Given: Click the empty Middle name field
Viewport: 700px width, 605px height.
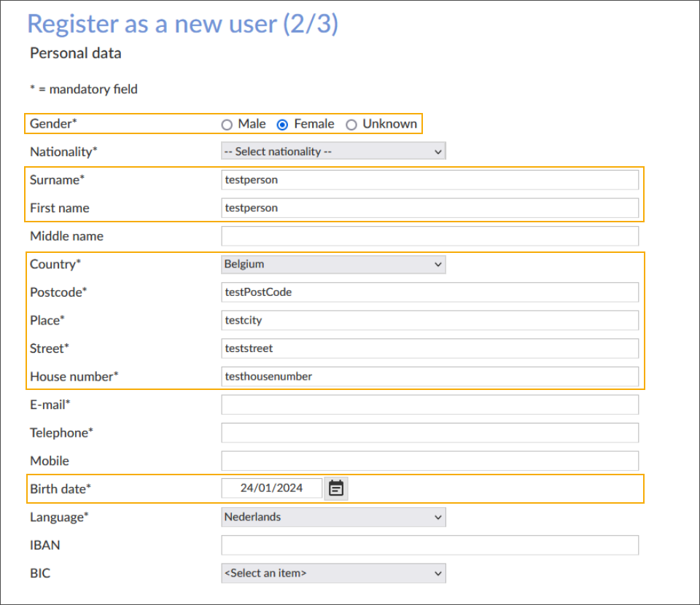Looking at the screenshot, I should click(429, 236).
